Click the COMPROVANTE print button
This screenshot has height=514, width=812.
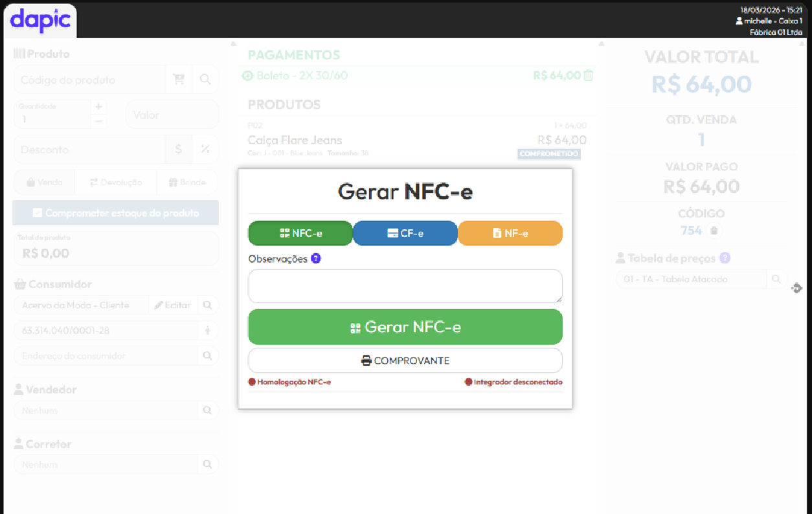tap(405, 361)
